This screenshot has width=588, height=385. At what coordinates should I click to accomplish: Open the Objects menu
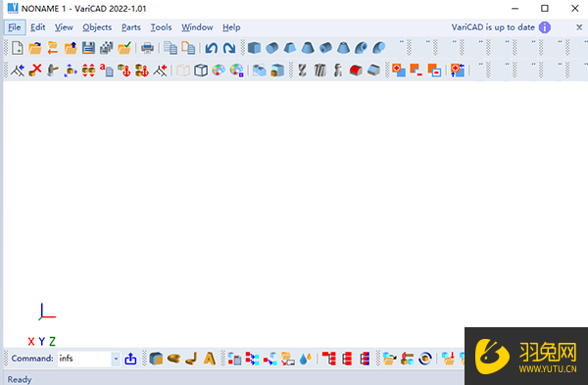[x=97, y=27]
